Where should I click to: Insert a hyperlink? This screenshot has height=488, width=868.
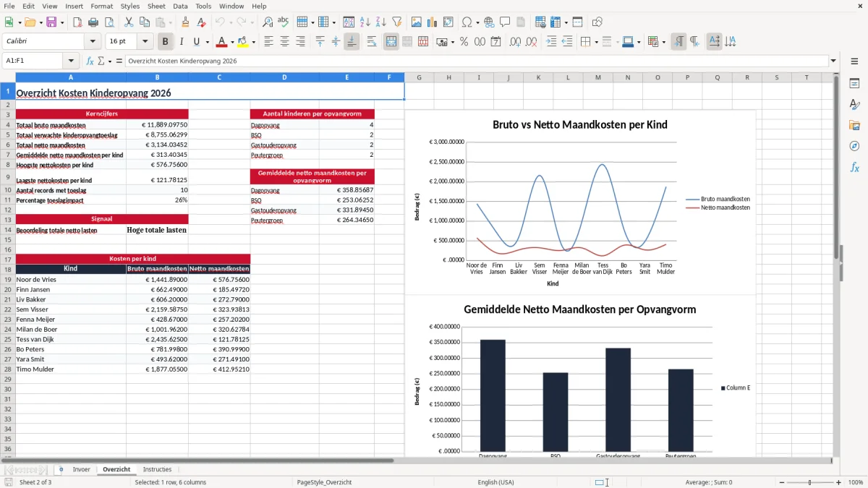489,22
